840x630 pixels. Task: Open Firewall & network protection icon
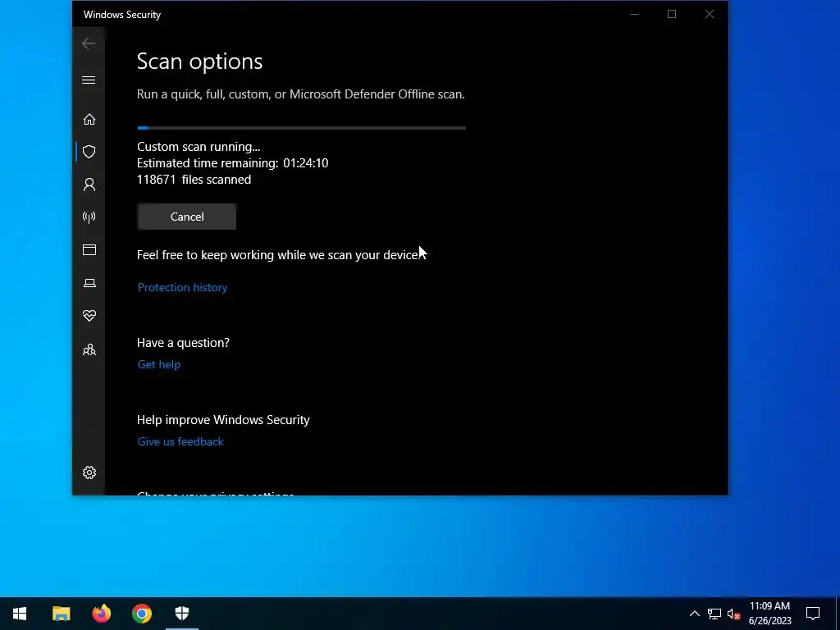[x=89, y=217]
